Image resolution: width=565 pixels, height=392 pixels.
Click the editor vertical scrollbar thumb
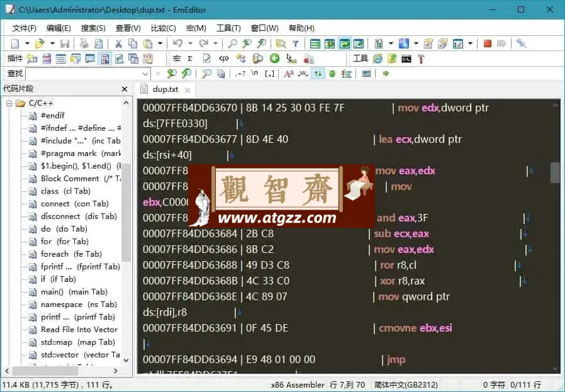555,172
